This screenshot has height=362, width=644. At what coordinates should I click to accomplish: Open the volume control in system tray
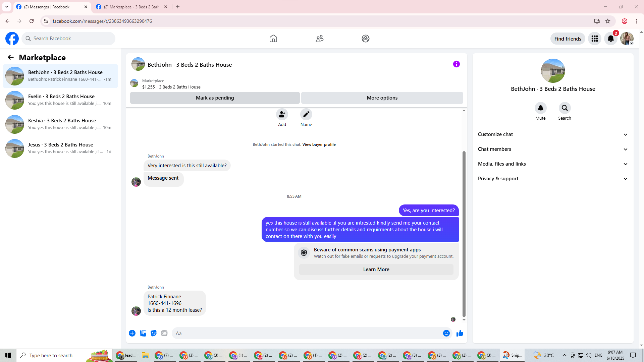coord(589,355)
